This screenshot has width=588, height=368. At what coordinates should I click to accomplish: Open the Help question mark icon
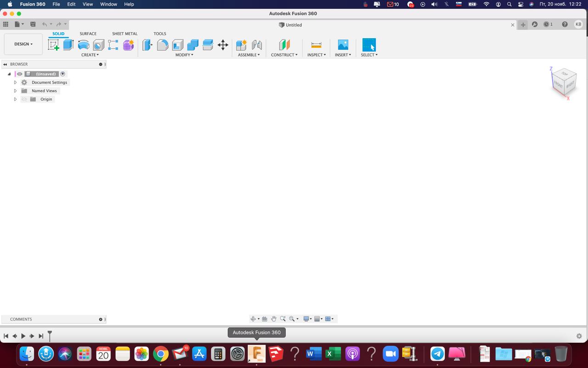click(565, 24)
